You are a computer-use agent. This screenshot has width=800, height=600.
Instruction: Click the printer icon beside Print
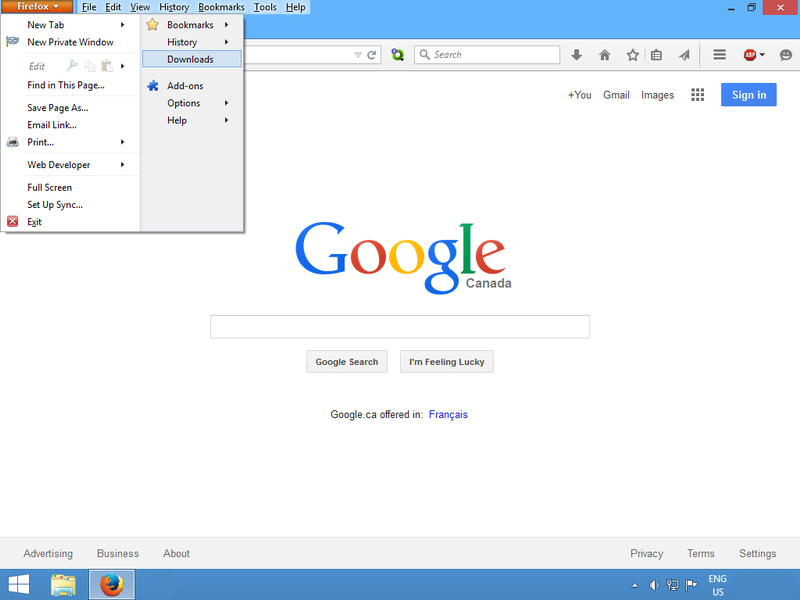pos(13,142)
